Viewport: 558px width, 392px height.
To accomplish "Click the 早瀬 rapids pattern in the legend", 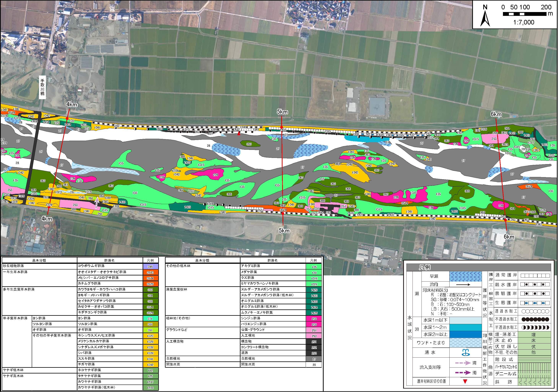I will 465,277.
